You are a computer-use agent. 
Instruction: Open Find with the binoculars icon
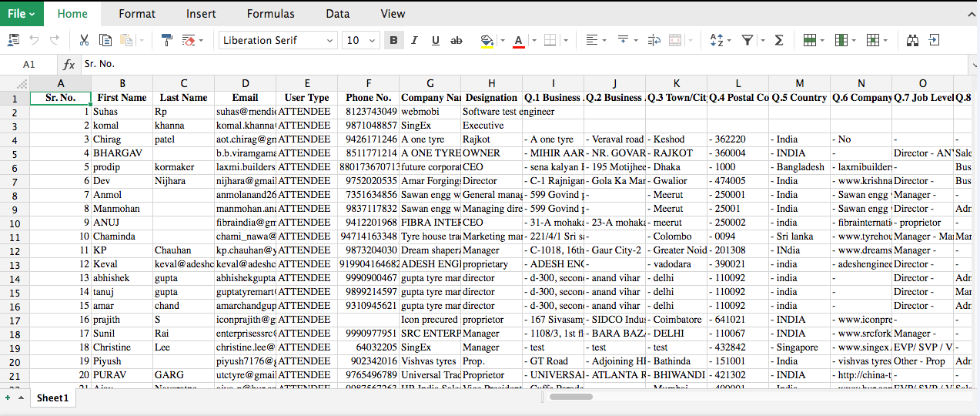(913, 40)
